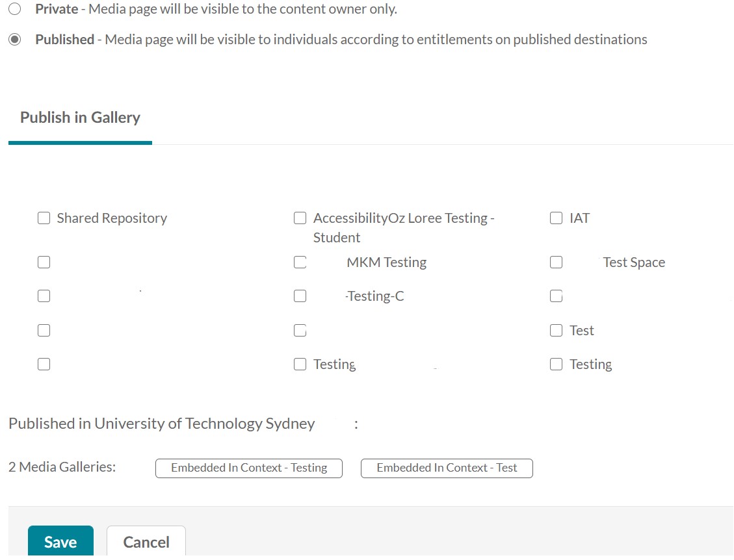Check the Testing box directly beneath Test

coord(556,364)
